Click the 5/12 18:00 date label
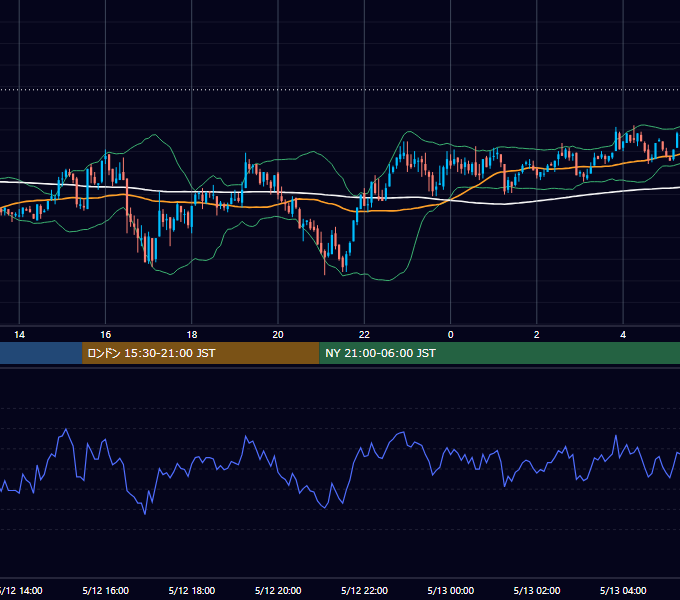 tap(192, 590)
